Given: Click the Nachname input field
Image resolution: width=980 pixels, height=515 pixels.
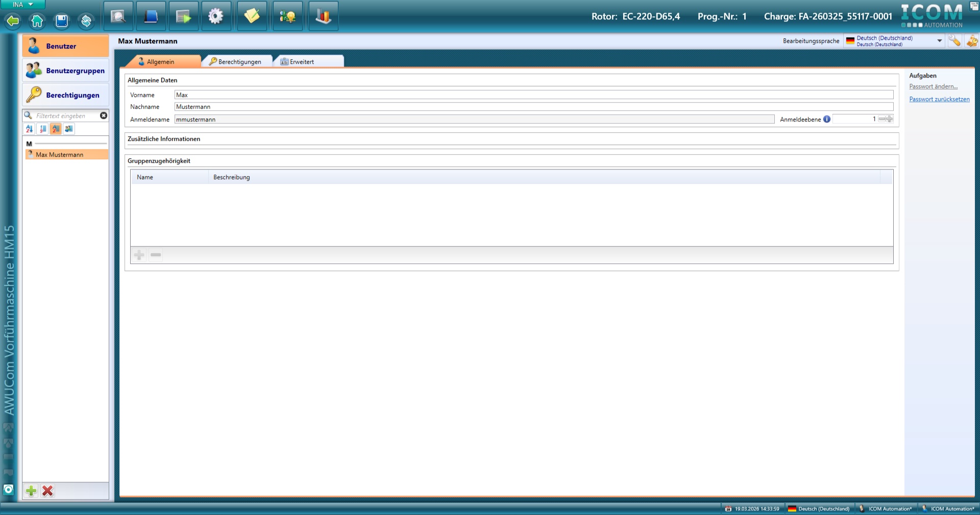Looking at the screenshot, I should 534,107.
